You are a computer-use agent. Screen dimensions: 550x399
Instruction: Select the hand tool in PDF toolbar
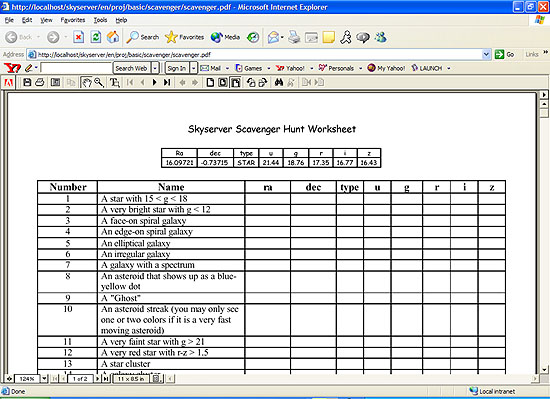point(86,82)
